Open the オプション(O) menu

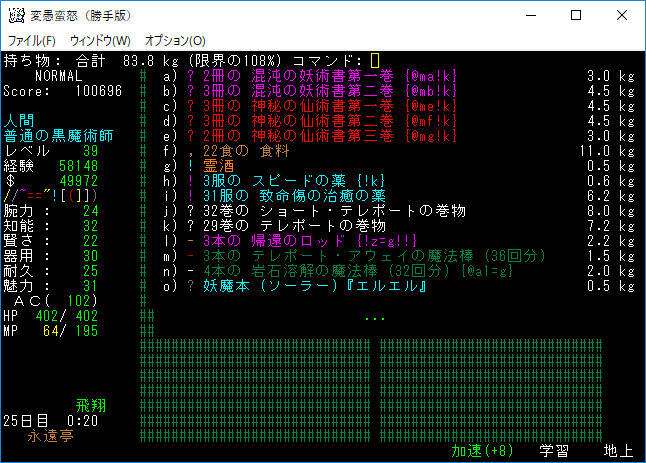click(175, 40)
